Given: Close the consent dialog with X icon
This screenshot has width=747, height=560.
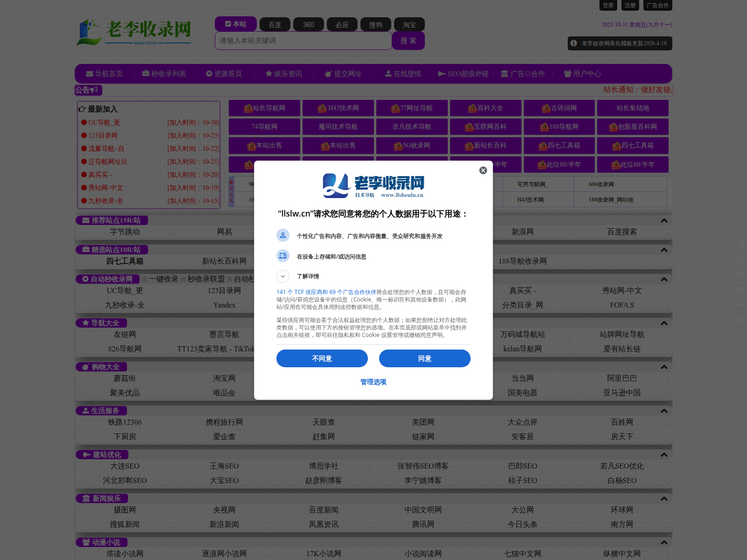Looking at the screenshot, I should pos(483,170).
